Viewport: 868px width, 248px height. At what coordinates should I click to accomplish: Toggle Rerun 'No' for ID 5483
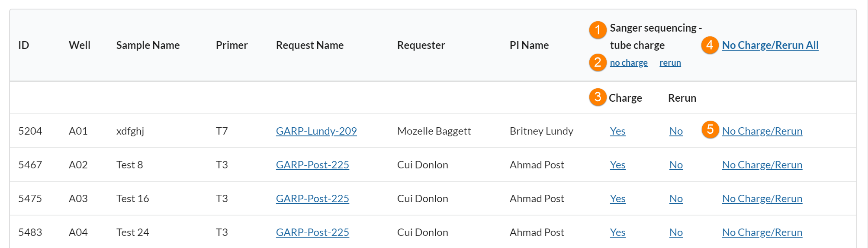pyautogui.click(x=676, y=232)
